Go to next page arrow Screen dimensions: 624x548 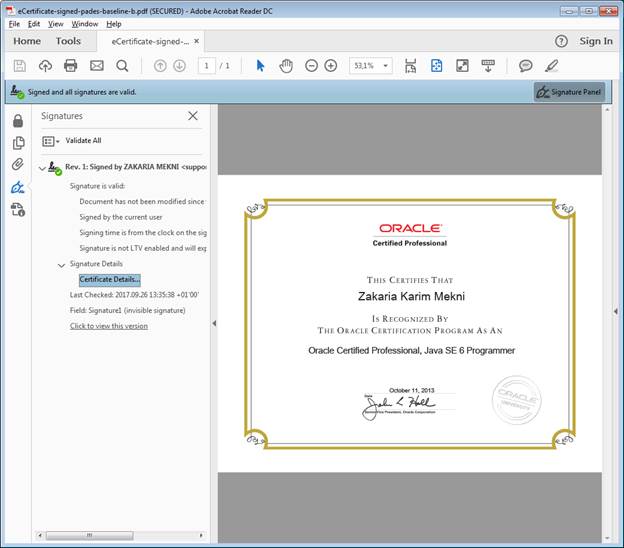[x=179, y=66]
